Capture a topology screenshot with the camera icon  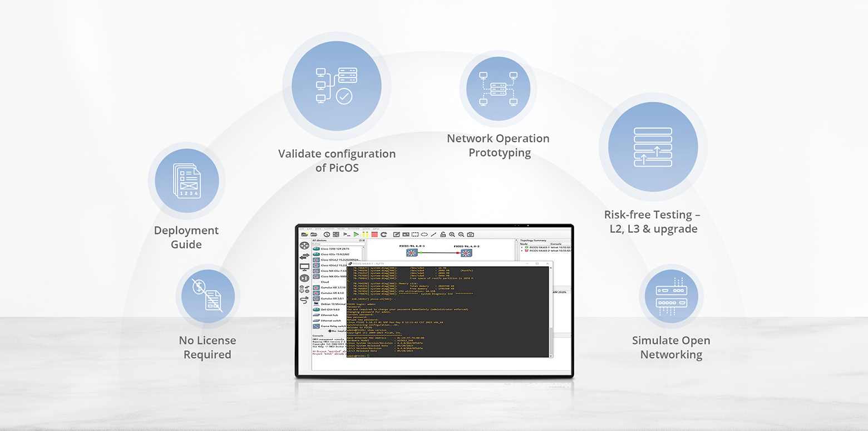(471, 234)
